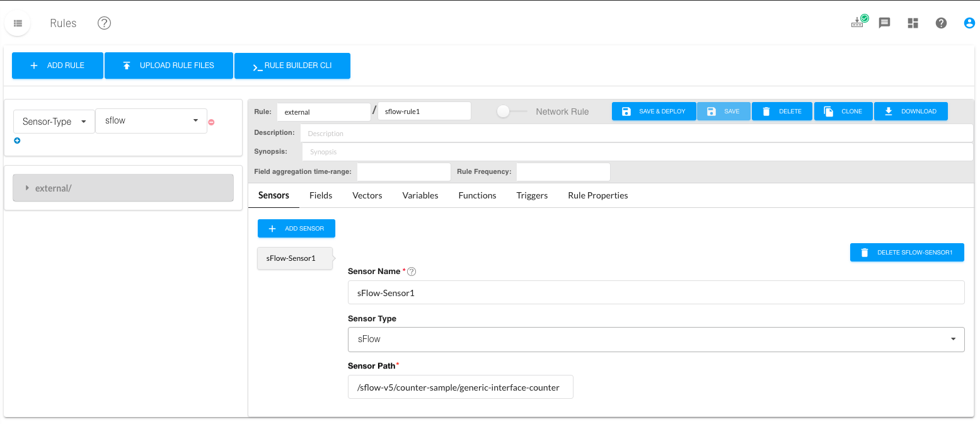Viewport: 980px width, 424px height.
Task: Expand the Sensor Type sFlow dropdown
Action: click(x=655, y=339)
